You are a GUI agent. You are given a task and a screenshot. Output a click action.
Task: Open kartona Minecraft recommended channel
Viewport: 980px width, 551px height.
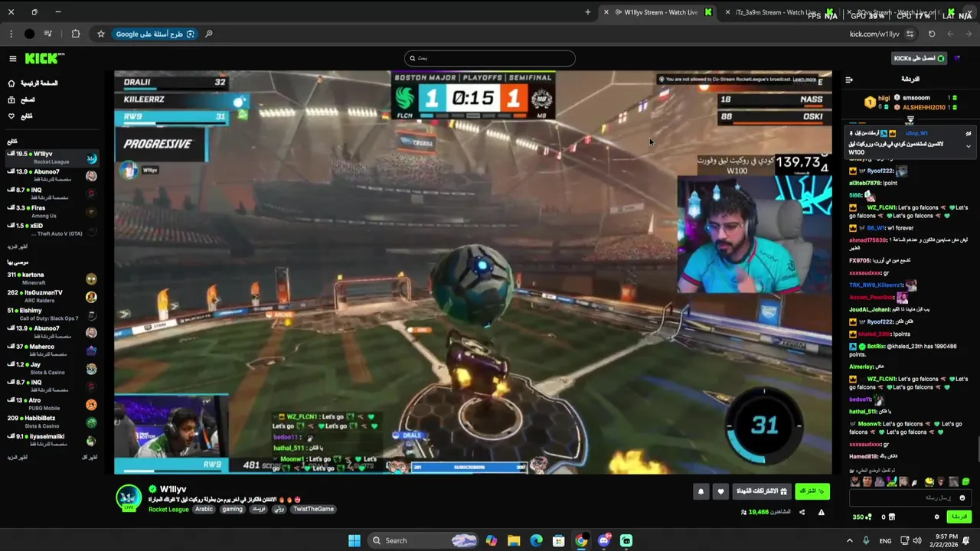coord(52,279)
